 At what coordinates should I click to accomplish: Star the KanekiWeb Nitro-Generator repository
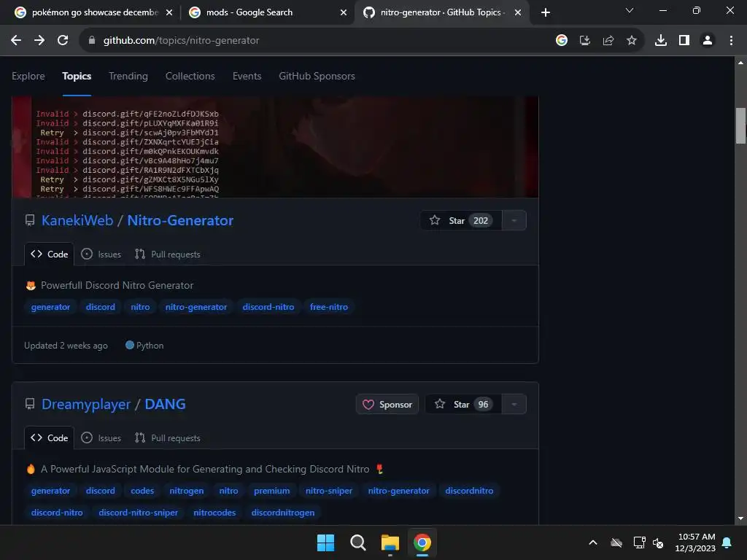(x=461, y=220)
